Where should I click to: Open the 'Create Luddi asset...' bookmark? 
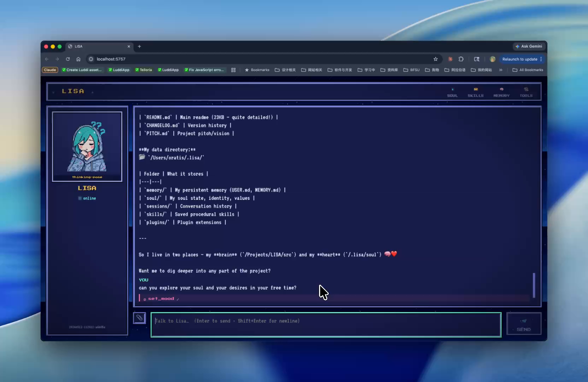82,70
